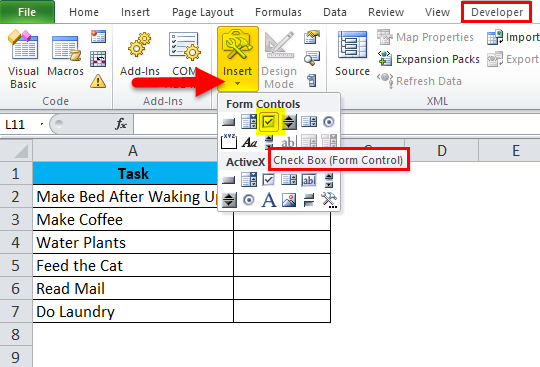The image size is (540, 367).
Task: Click Map Properties
Action: coord(425,37)
